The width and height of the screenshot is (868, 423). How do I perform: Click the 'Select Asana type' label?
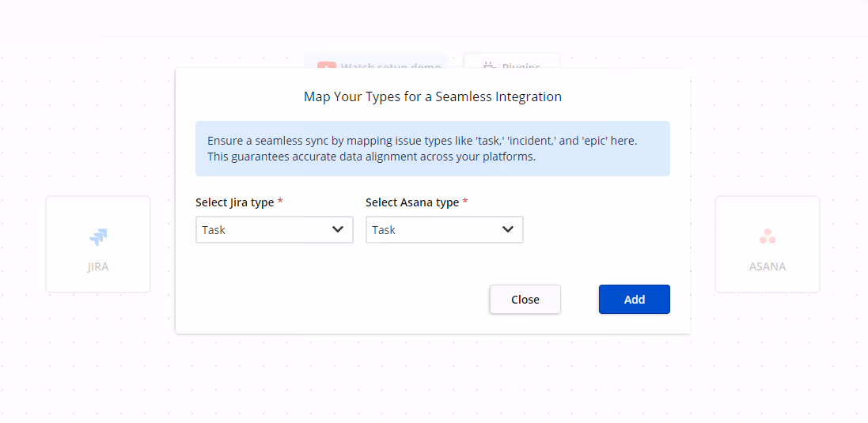pyautogui.click(x=411, y=202)
